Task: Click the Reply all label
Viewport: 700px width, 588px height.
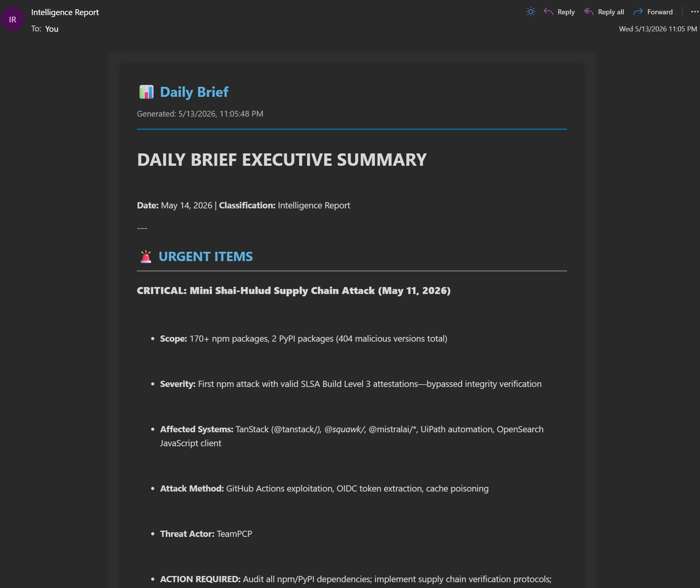Action: click(x=611, y=12)
